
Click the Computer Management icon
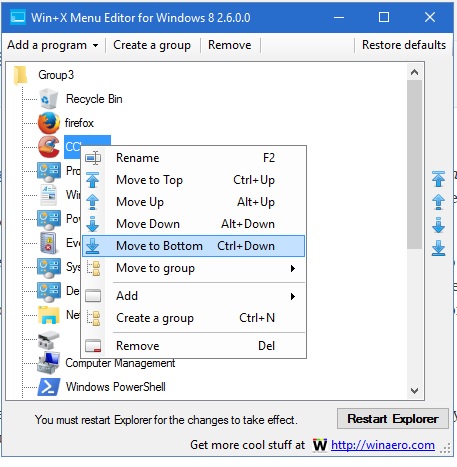(49, 363)
